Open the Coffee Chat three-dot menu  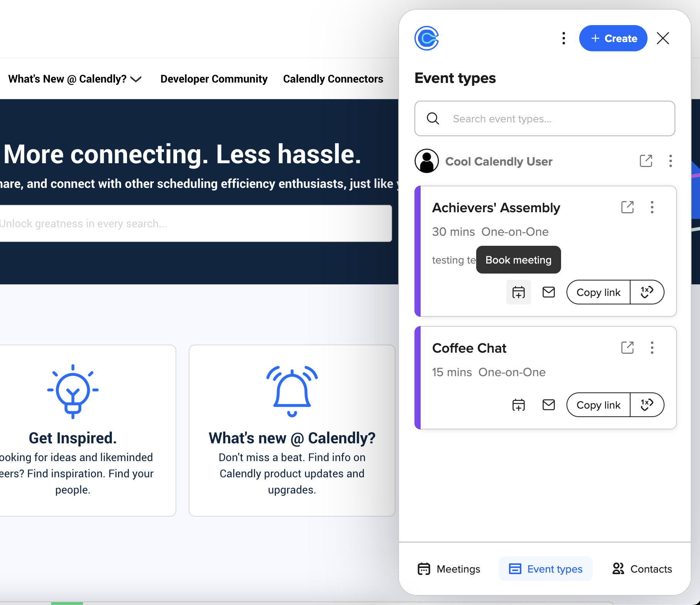652,348
